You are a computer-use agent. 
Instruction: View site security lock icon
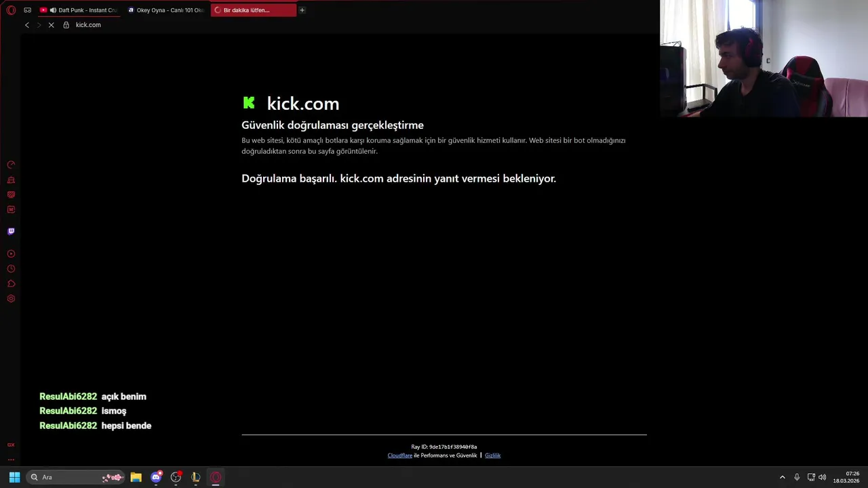tap(66, 25)
